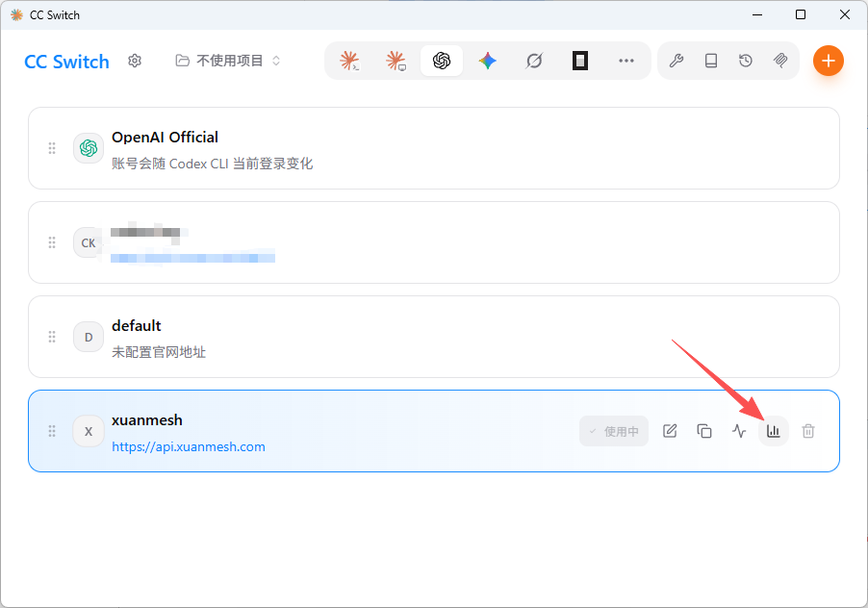868x608 pixels.
Task: Open the paperclip attachments icon
Action: click(780, 61)
